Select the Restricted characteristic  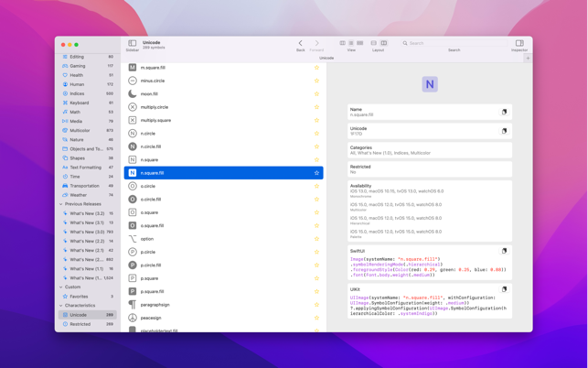[x=88, y=324]
